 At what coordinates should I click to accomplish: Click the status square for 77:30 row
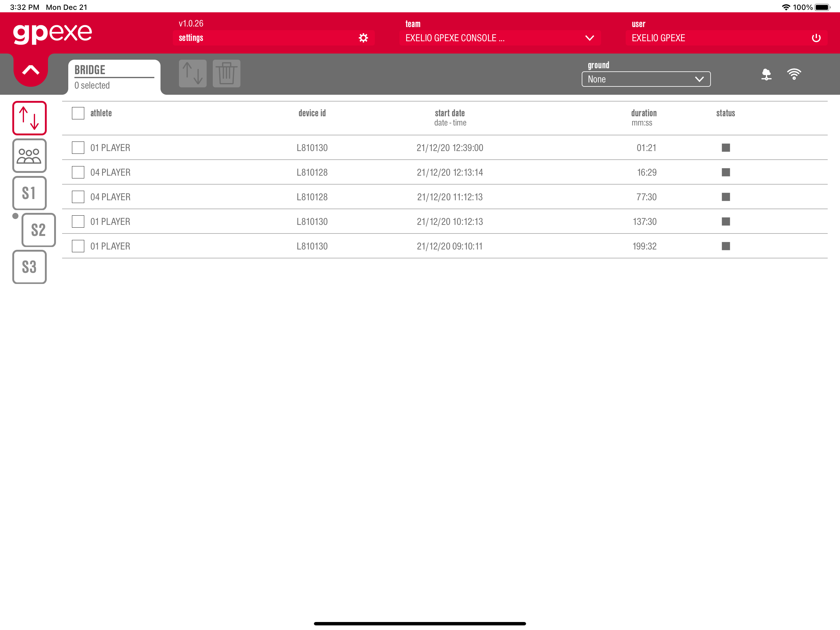(726, 197)
